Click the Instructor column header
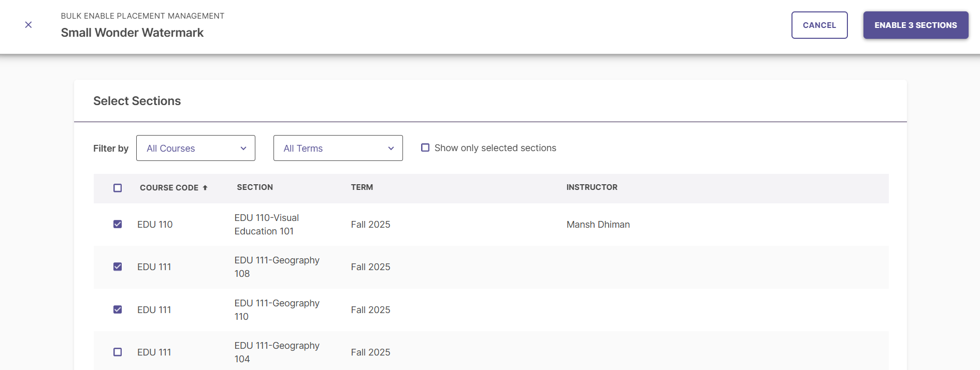The height and width of the screenshot is (370, 980). tap(592, 187)
